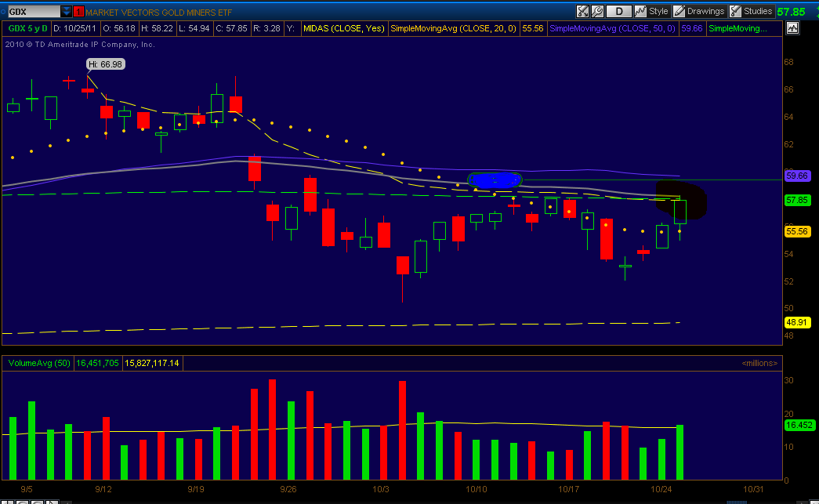Click the SimpleMovingAvg (CLOSE, 20, 0) label

tap(453, 28)
